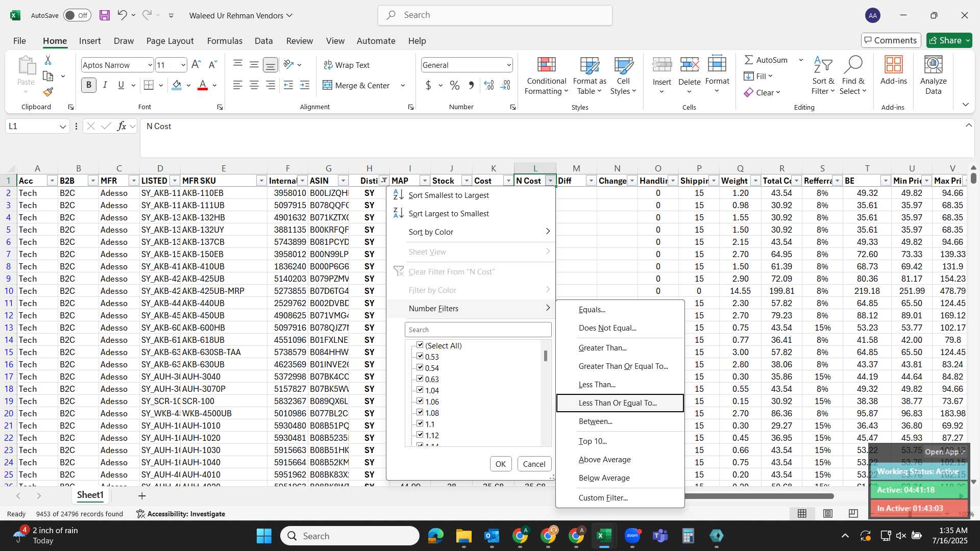The height and width of the screenshot is (551, 980).
Task: Open Cell Styles gallery
Action: click(623, 76)
